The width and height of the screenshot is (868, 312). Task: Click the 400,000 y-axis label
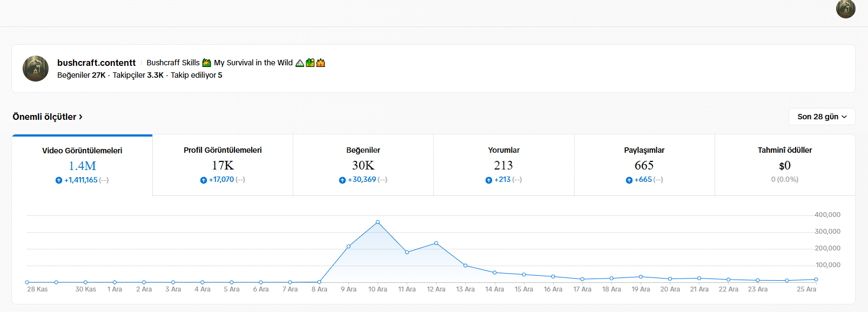point(827,215)
